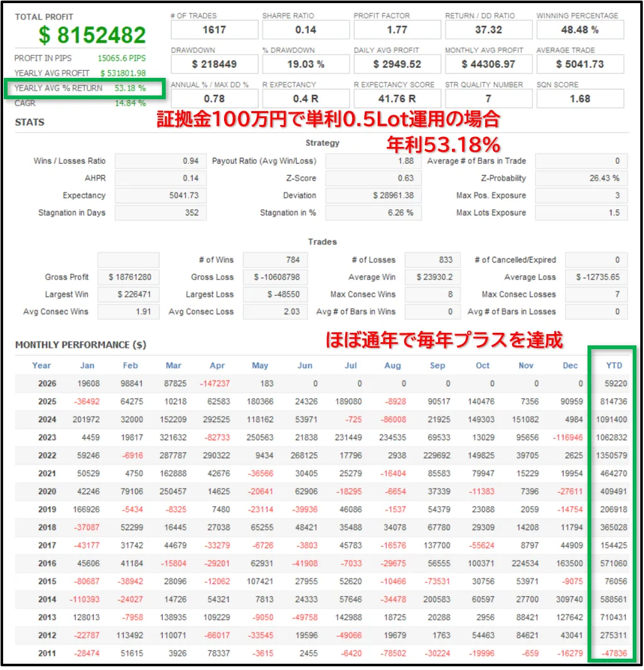Screen dimensions: 644x670
Task: Select the Deviation value $ 28961.38
Action: click(x=373, y=195)
